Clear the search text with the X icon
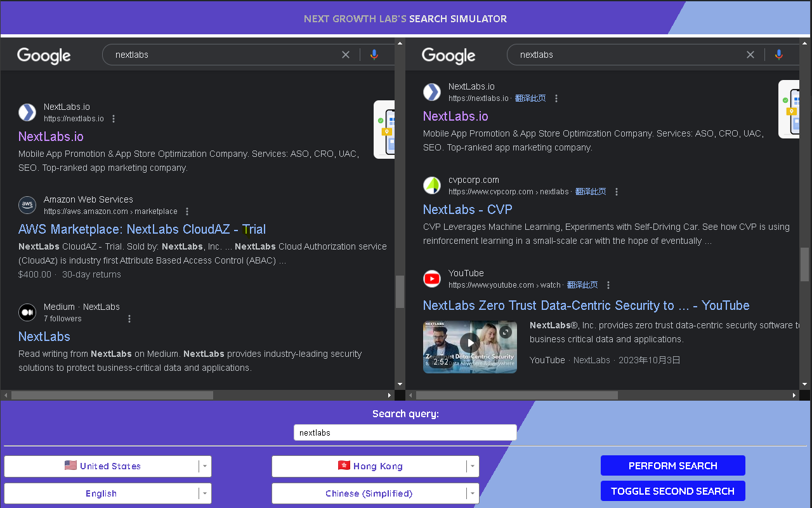The image size is (812, 508). 346,55
